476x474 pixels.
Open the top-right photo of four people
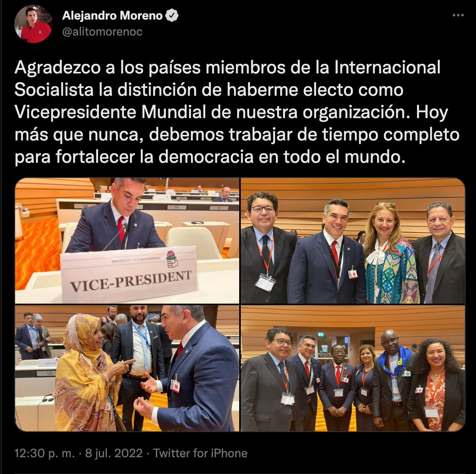click(353, 241)
